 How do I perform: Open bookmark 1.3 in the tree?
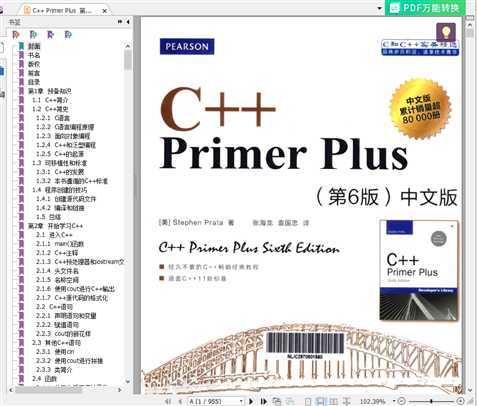[x=60, y=163]
